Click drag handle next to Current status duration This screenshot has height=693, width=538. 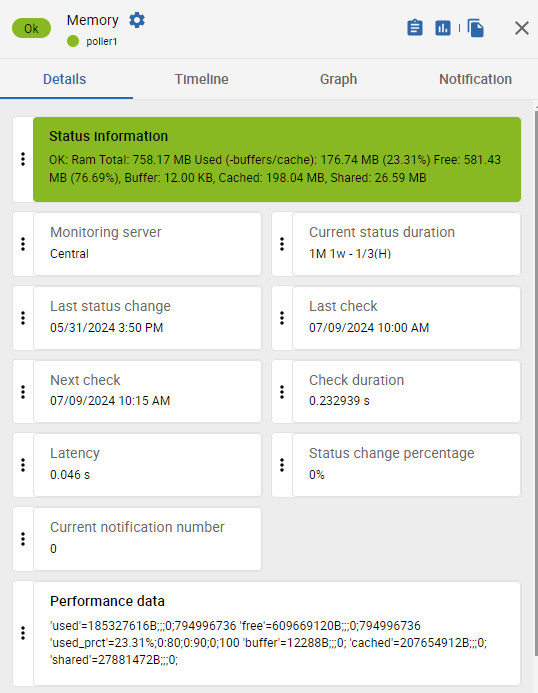[282, 244]
